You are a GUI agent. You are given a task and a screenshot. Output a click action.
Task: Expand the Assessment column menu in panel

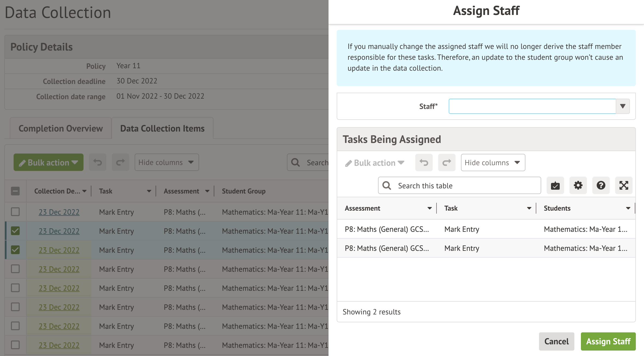pos(429,208)
